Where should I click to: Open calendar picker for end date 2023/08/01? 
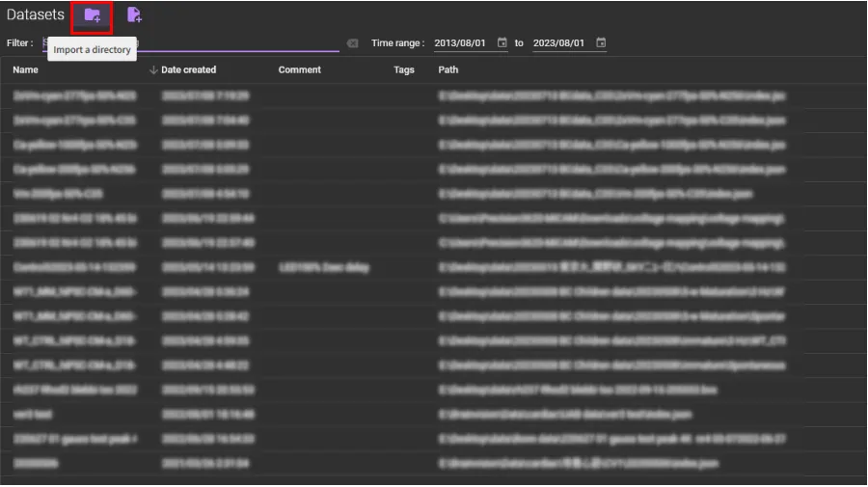[601, 43]
